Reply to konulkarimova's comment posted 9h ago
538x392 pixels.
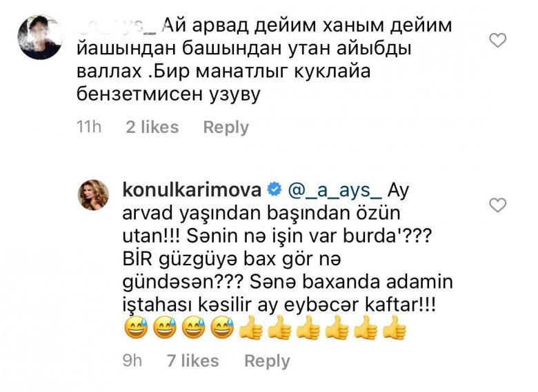click(x=267, y=361)
